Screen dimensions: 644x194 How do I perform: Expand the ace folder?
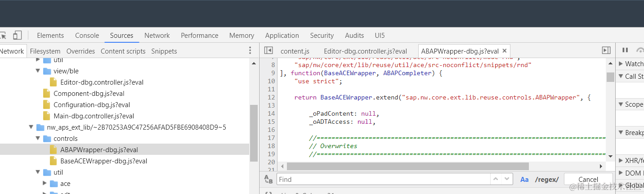click(x=45, y=184)
